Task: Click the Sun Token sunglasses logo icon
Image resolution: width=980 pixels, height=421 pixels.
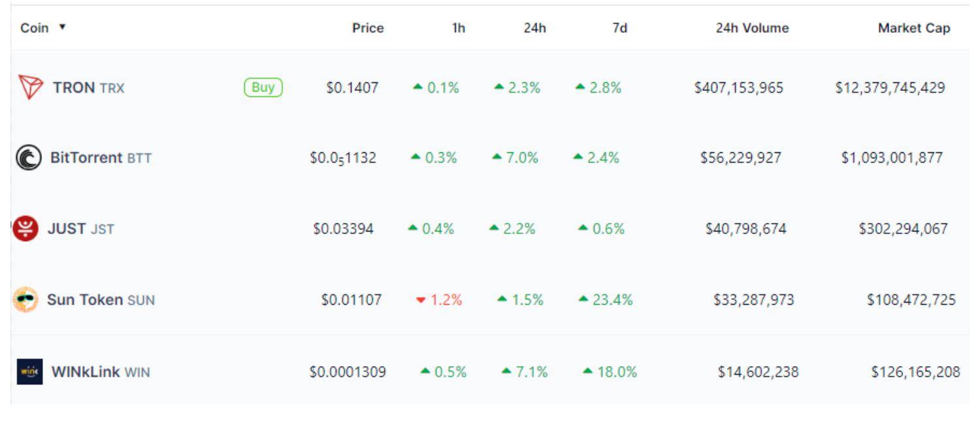Action: click(x=25, y=300)
